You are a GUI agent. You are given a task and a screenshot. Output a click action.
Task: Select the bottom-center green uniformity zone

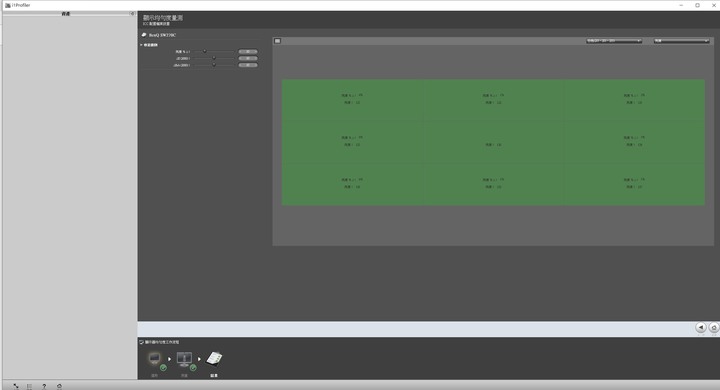click(x=493, y=184)
